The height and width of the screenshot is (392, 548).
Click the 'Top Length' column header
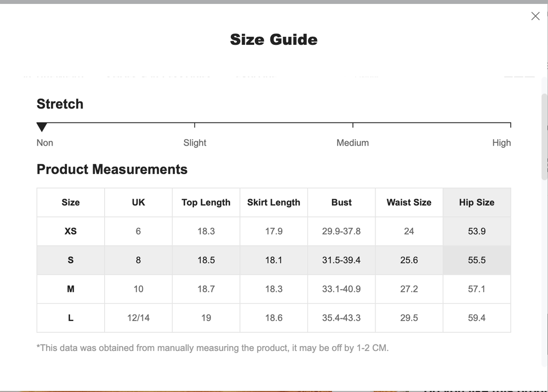pos(206,203)
